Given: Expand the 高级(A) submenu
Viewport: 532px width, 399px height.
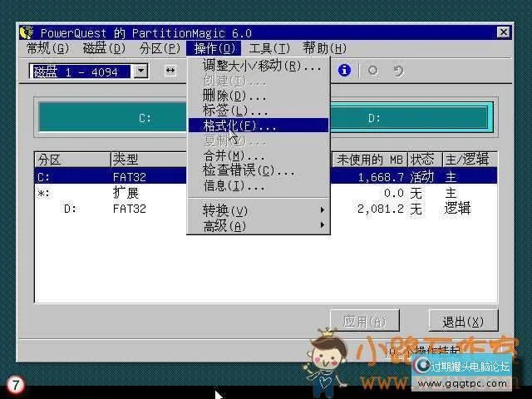Looking at the screenshot, I should (259, 225).
